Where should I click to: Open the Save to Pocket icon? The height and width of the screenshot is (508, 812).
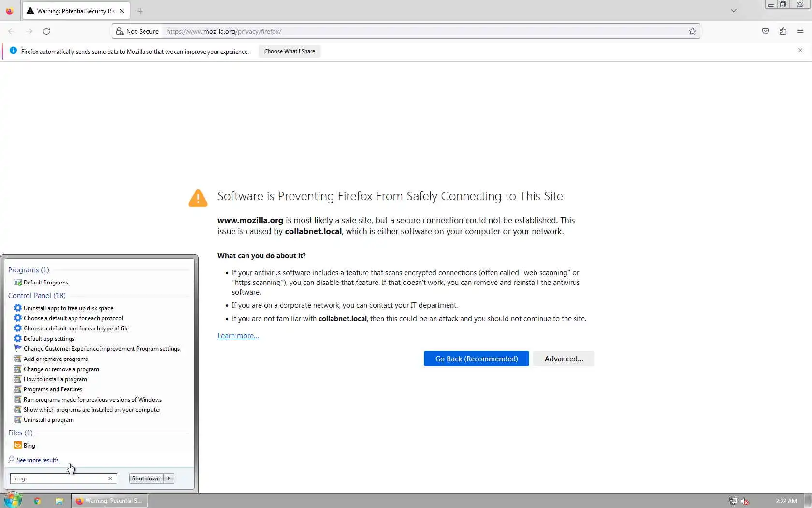click(x=766, y=31)
